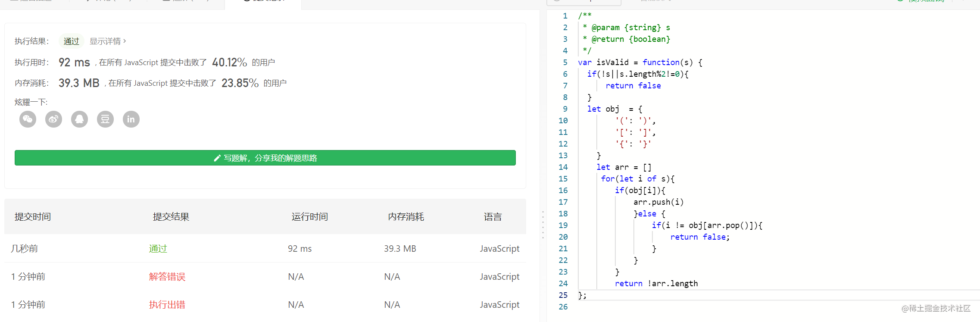
Task: Place cursor on 'return !arr.length' line
Action: point(656,284)
